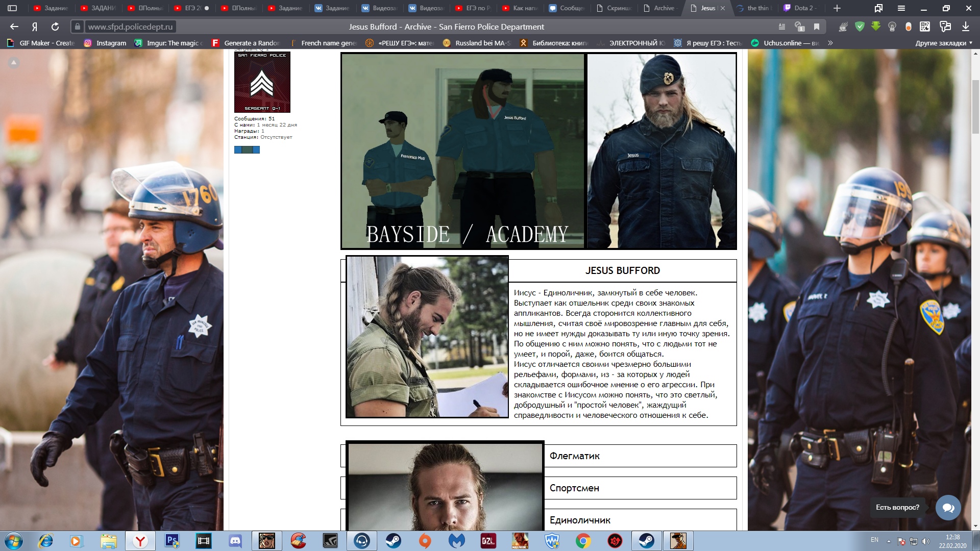980x551 pixels.
Task: Bookmark this page using bookmark icon
Action: coord(817,27)
